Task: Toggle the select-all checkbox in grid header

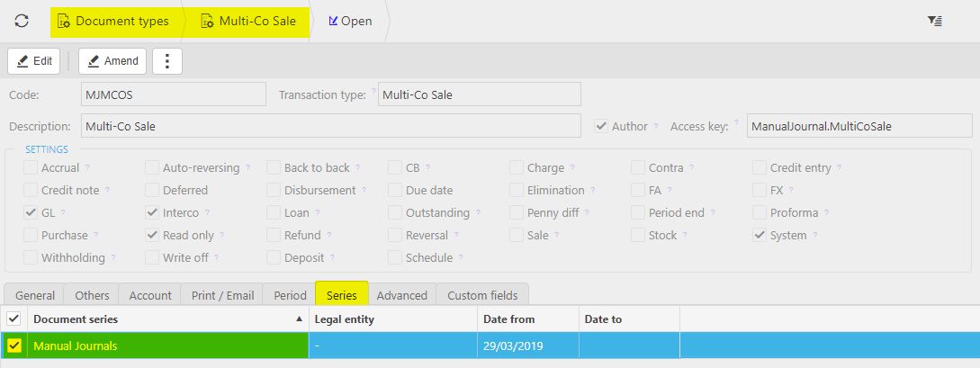Action: click(13, 319)
